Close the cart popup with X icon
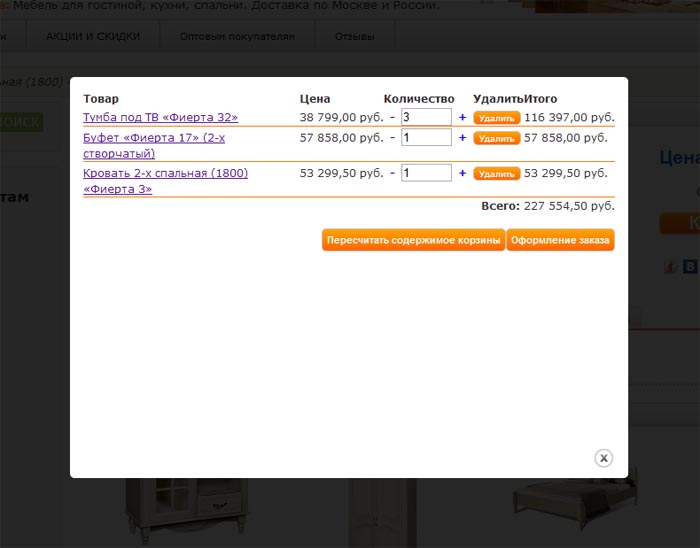 pyautogui.click(x=604, y=458)
